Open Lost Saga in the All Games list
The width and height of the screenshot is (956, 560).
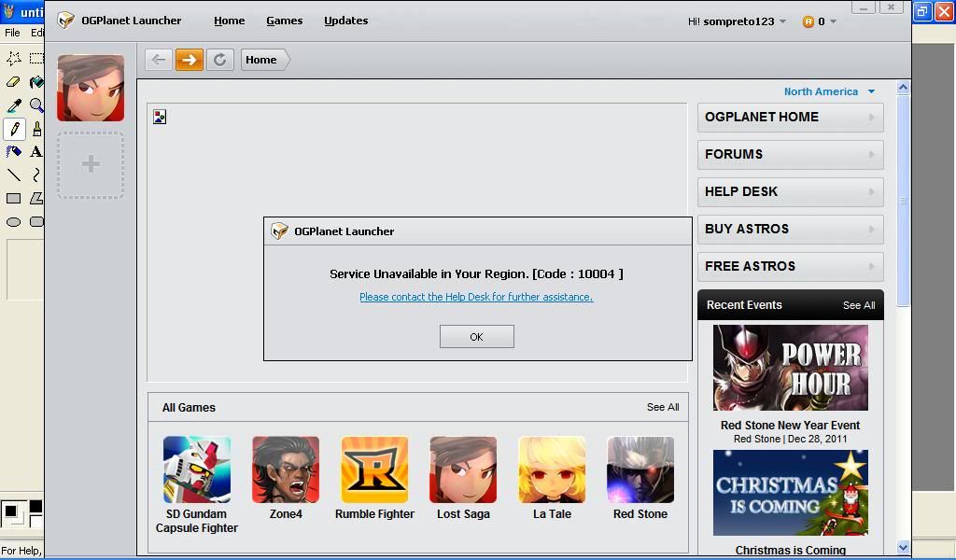463,469
